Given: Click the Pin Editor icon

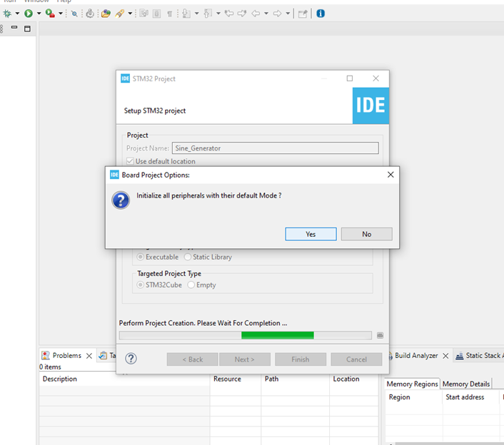Looking at the screenshot, I should (303, 14).
